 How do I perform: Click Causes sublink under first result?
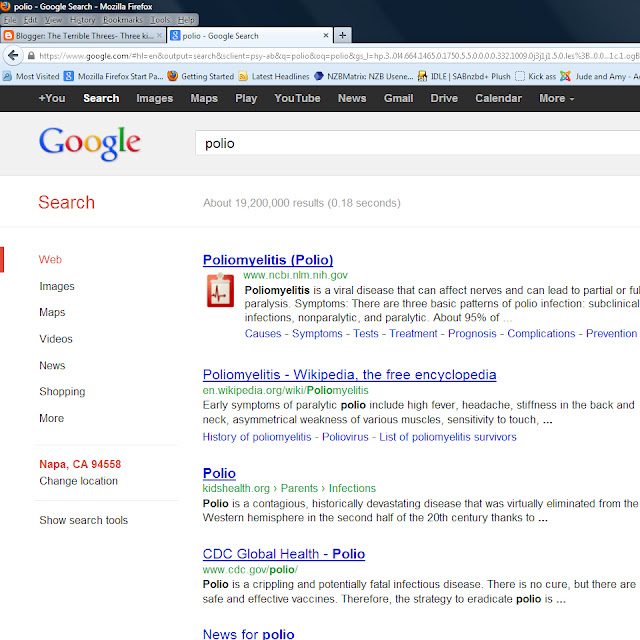(x=263, y=333)
